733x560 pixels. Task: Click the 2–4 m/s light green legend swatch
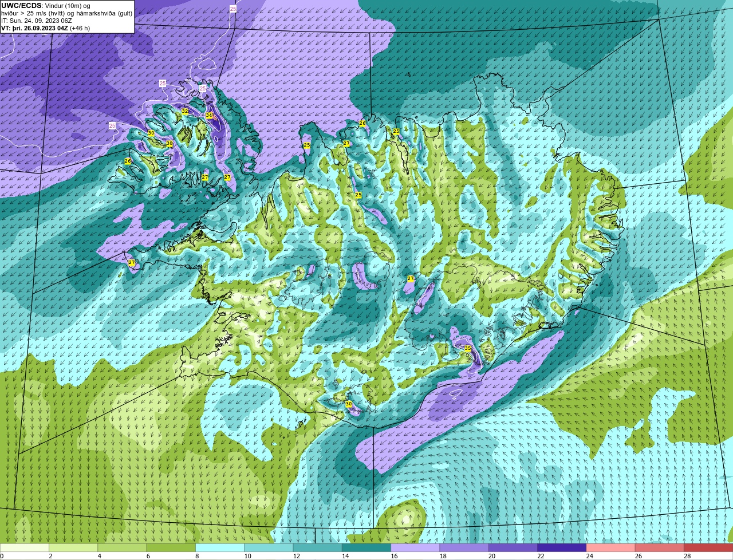[x=73, y=547]
